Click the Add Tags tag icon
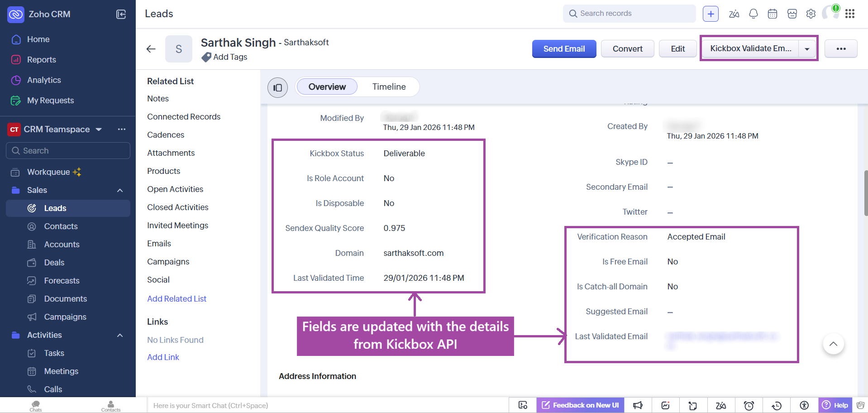This screenshot has height=413, width=868. 206,57
